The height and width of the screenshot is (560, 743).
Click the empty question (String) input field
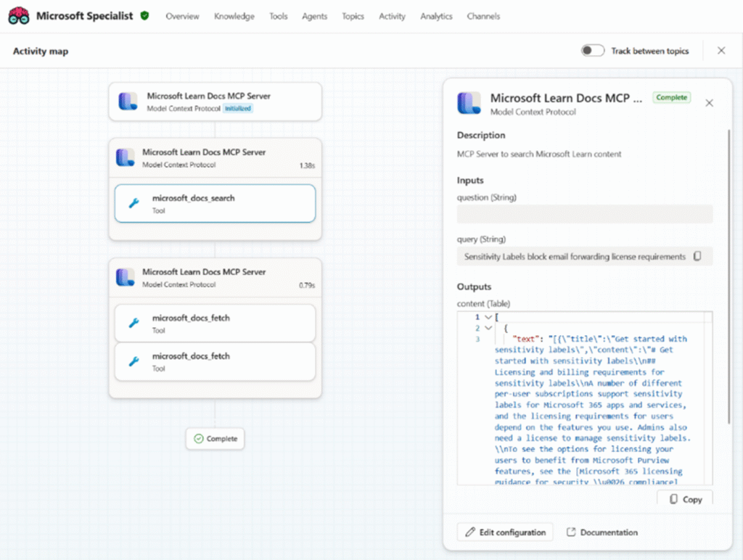click(584, 214)
